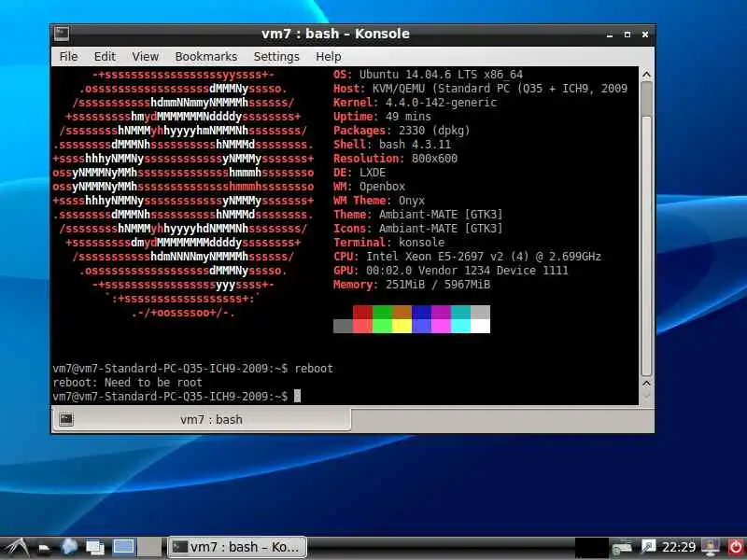Maximize the Konsole window
This screenshot has width=747, height=560.
tap(627, 35)
